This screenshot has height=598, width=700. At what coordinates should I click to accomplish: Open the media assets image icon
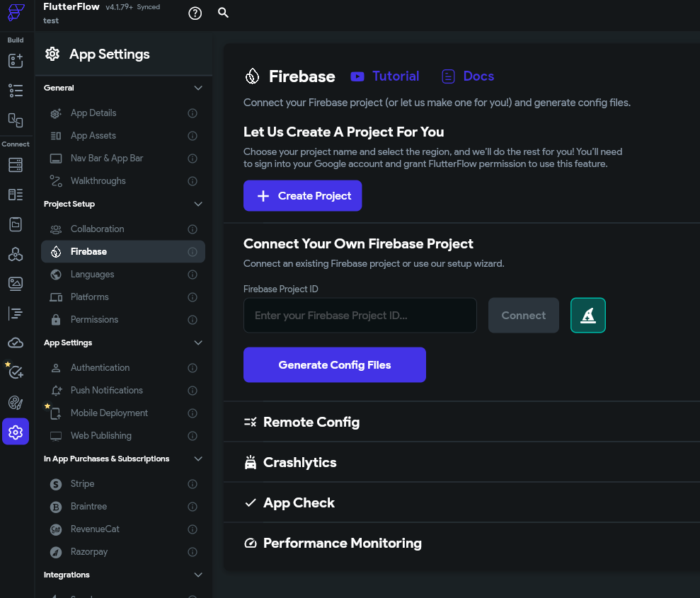pyautogui.click(x=16, y=284)
